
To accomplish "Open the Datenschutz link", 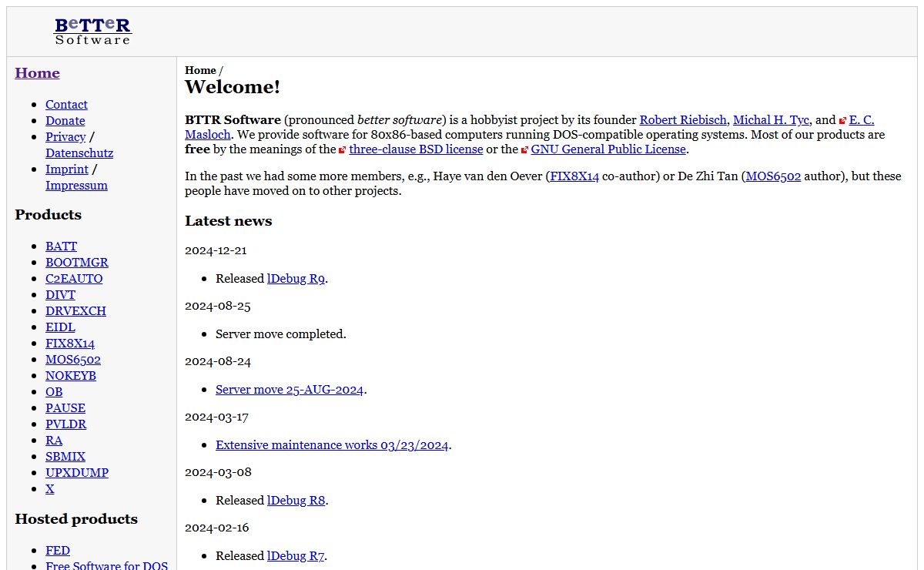I will (x=79, y=153).
